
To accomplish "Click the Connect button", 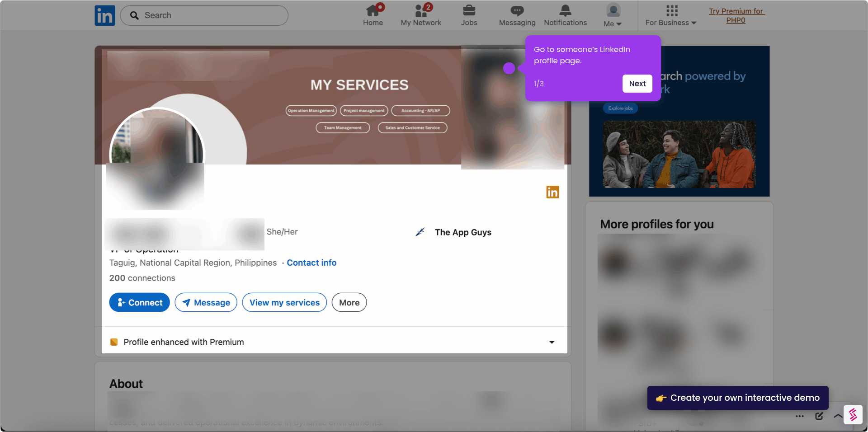I will 139,302.
